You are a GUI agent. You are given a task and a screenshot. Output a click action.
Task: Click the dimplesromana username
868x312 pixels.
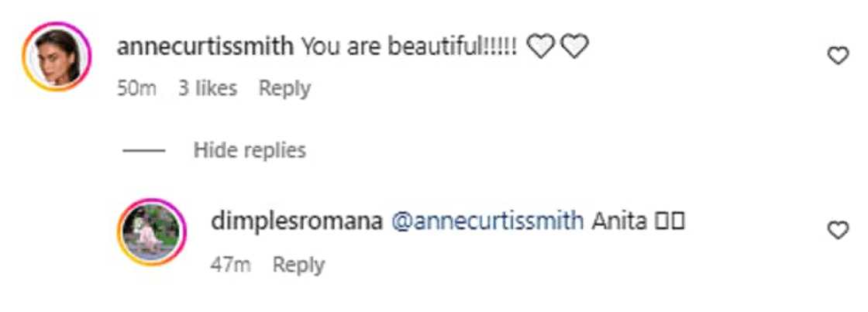pyautogui.click(x=296, y=221)
